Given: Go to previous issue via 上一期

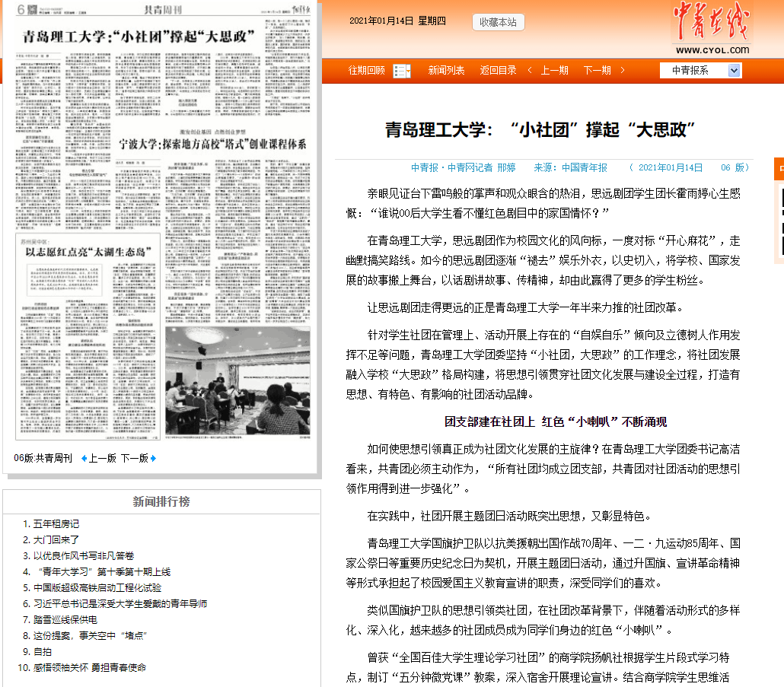Looking at the screenshot, I should (x=554, y=70).
